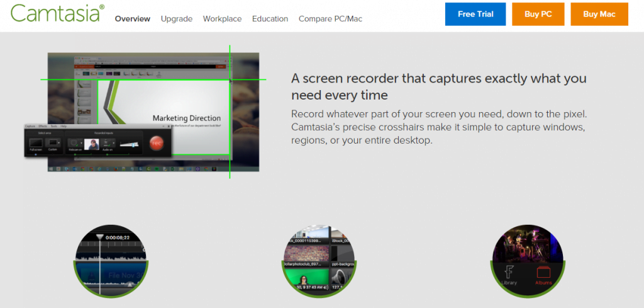This screenshot has width=644, height=308.
Task: Open the recorder Effects menu
Action: [43, 126]
